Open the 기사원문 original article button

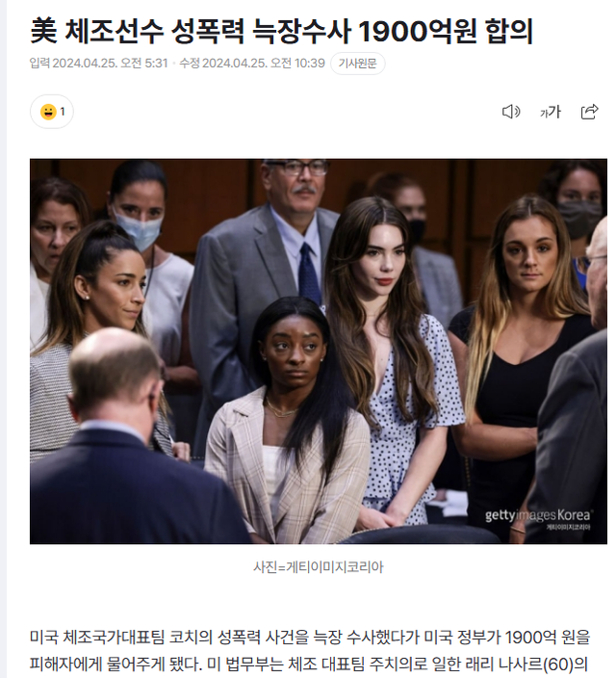point(357,64)
